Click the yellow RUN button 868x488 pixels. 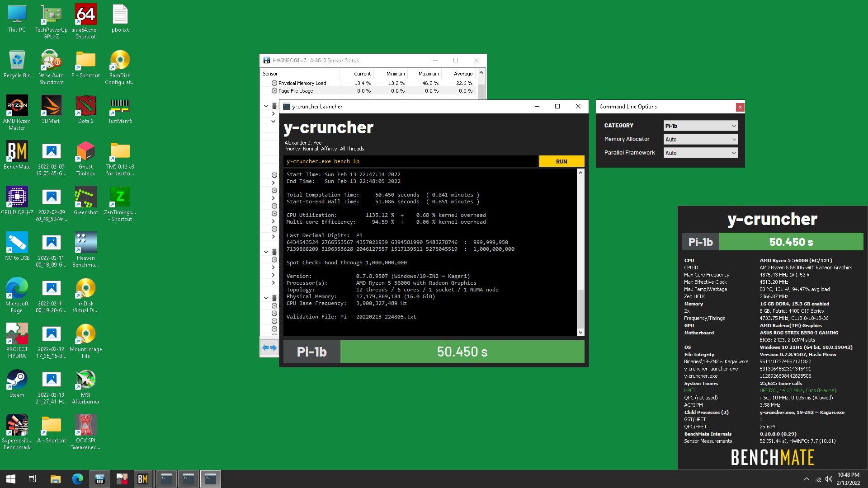[561, 161]
